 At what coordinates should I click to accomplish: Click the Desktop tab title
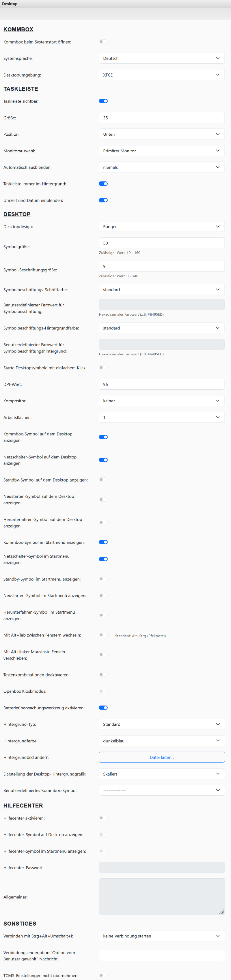coord(10,4)
